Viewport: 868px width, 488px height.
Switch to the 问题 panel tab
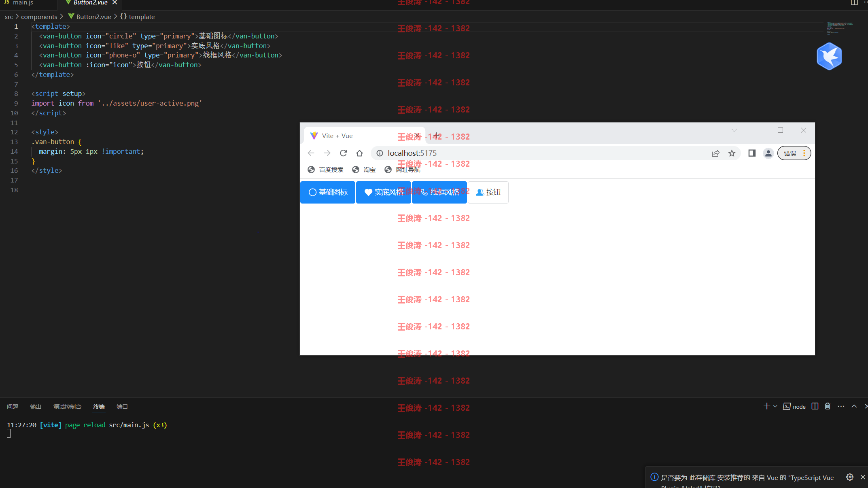(x=13, y=407)
